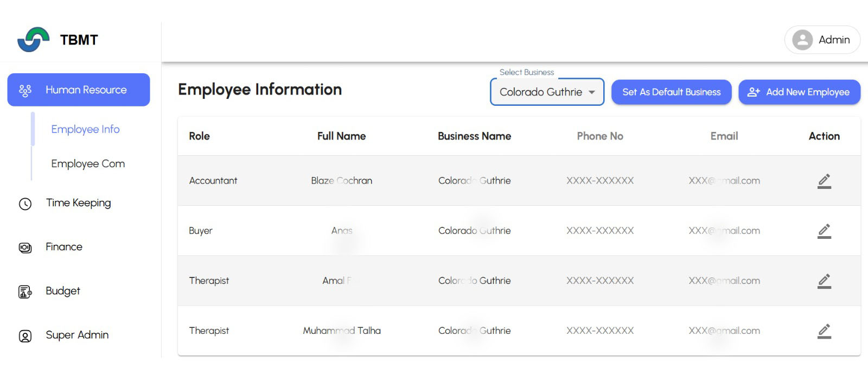868x380 pixels.
Task: Click Set As Default Business button
Action: pyautogui.click(x=671, y=92)
